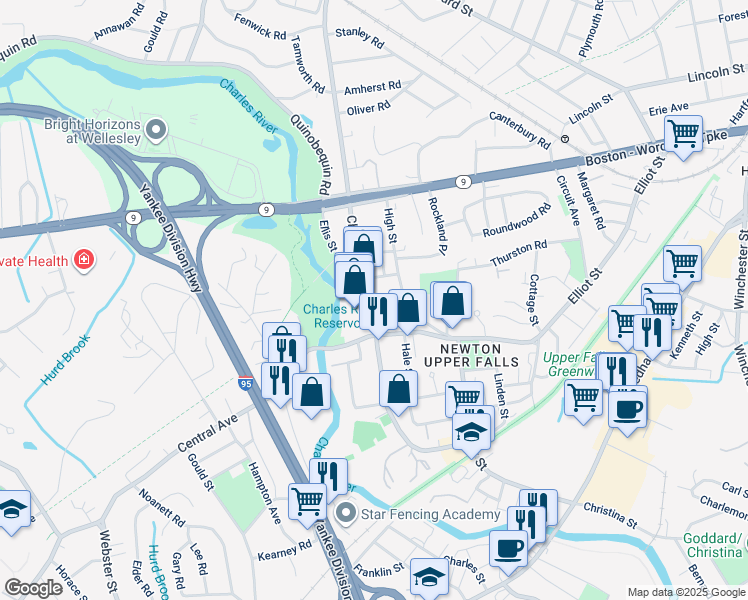This screenshot has width=748, height=600.
Task: Select the restaurant marker near Christina St
Action: click(539, 506)
